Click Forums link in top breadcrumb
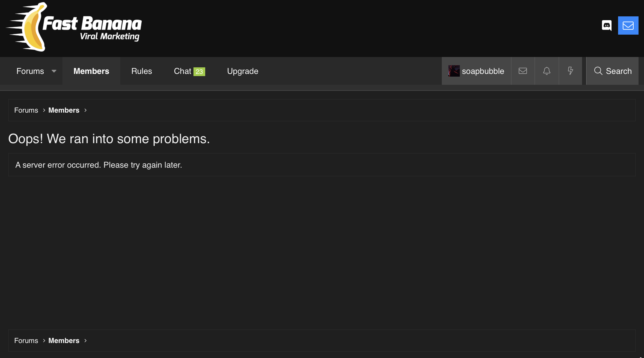The height and width of the screenshot is (358, 644). (x=26, y=110)
